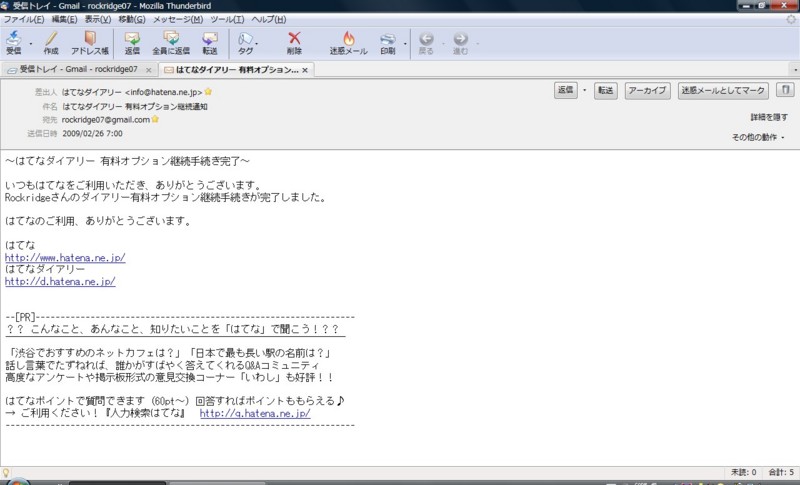Close the 受信トレイ - Gmail tab
The width and height of the screenshot is (800, 485).
[x=148, y=70]
